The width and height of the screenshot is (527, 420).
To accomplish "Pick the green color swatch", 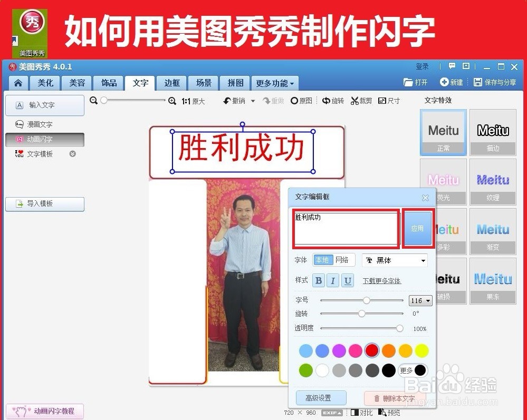I will (305, 370).
